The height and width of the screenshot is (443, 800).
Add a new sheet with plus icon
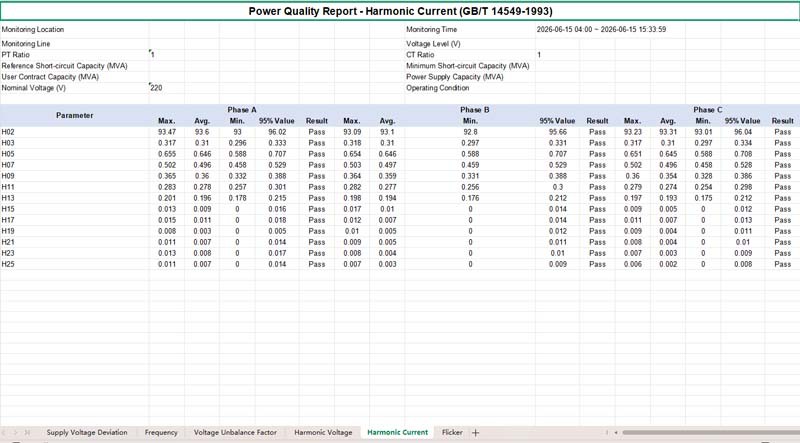(476, 432)
